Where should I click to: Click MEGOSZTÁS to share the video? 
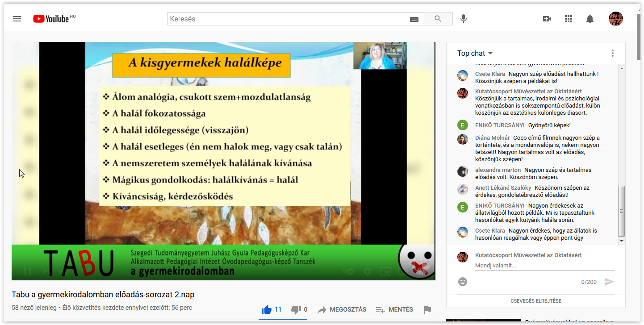tap(342, 310)
